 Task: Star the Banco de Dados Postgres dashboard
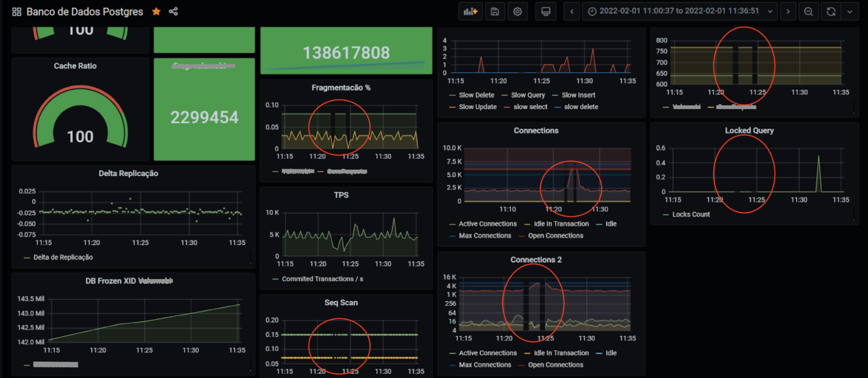pyautogui.click(x=156, y=12)
